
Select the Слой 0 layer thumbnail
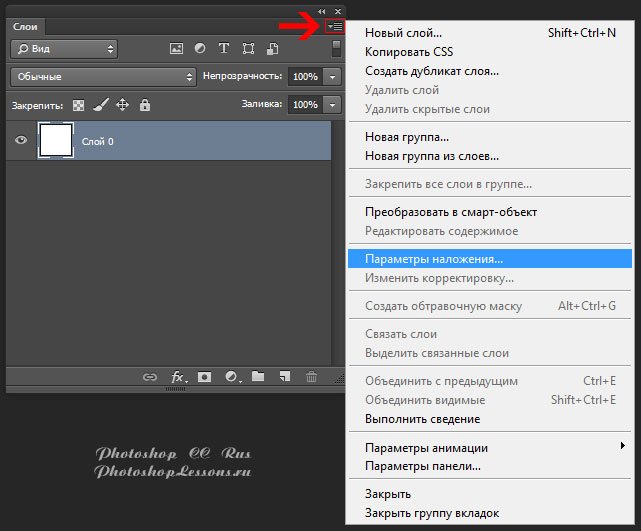coord(55,141)
